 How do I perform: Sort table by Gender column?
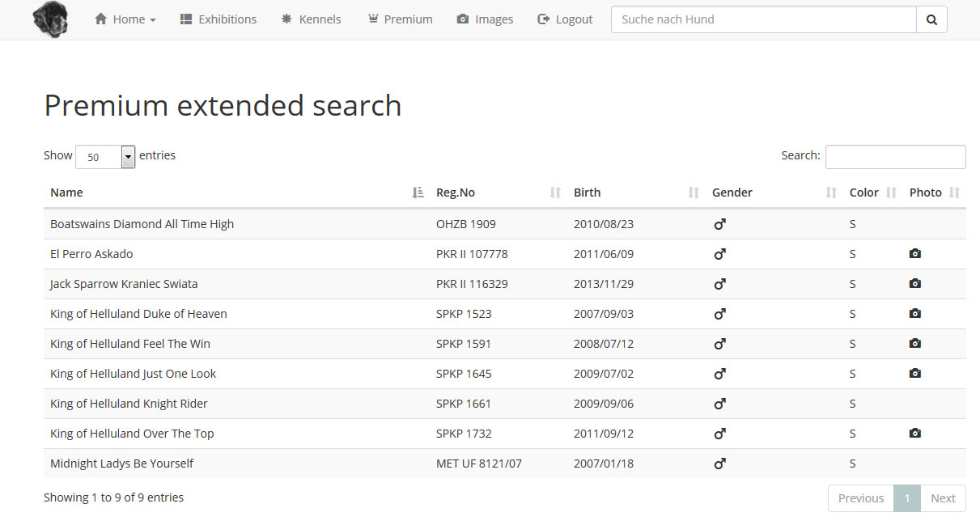(x=774, y=193)
